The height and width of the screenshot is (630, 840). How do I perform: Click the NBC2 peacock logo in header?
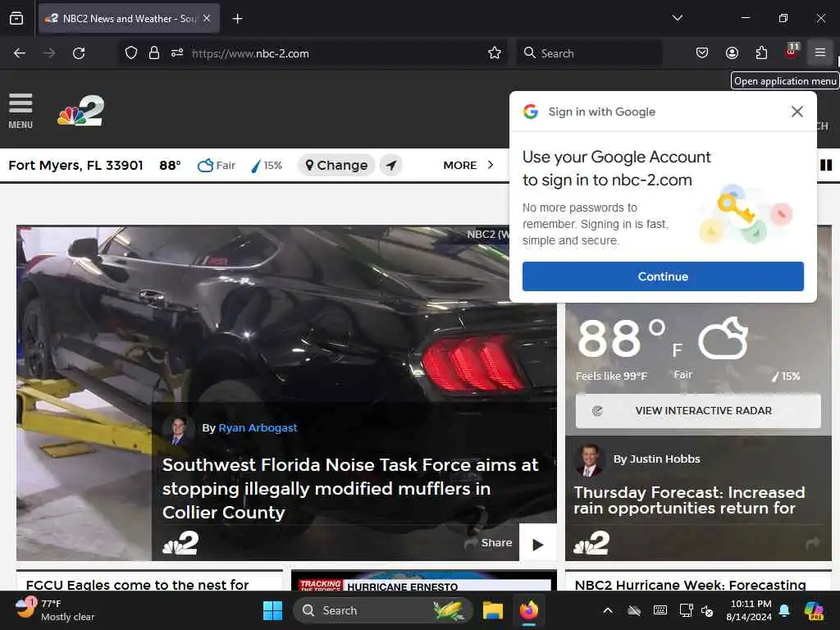[80, 111]
